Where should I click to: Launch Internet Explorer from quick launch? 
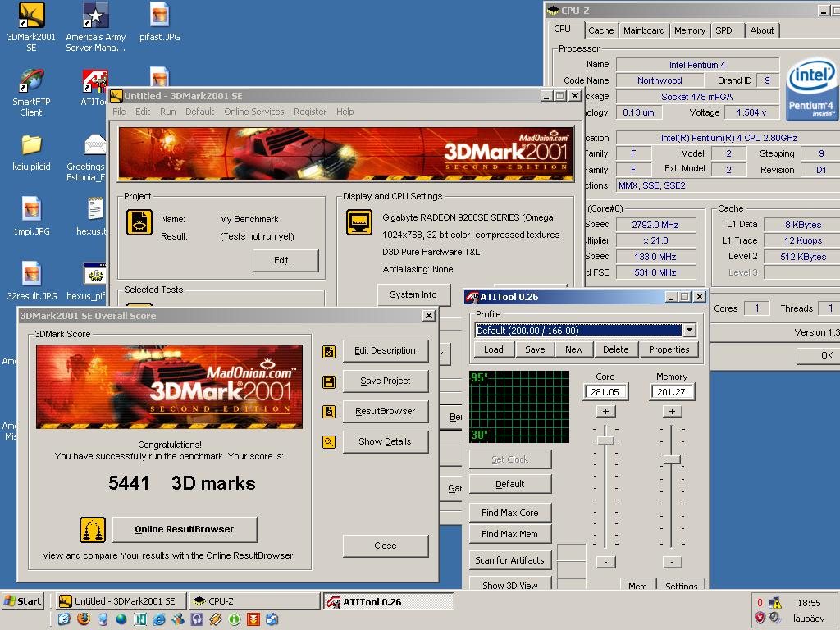159,619
